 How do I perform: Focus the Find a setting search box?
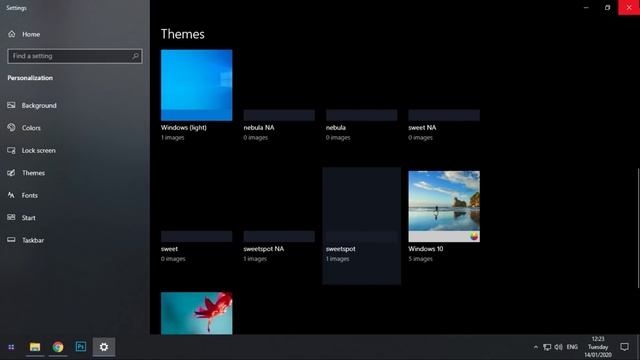point(75,56)
